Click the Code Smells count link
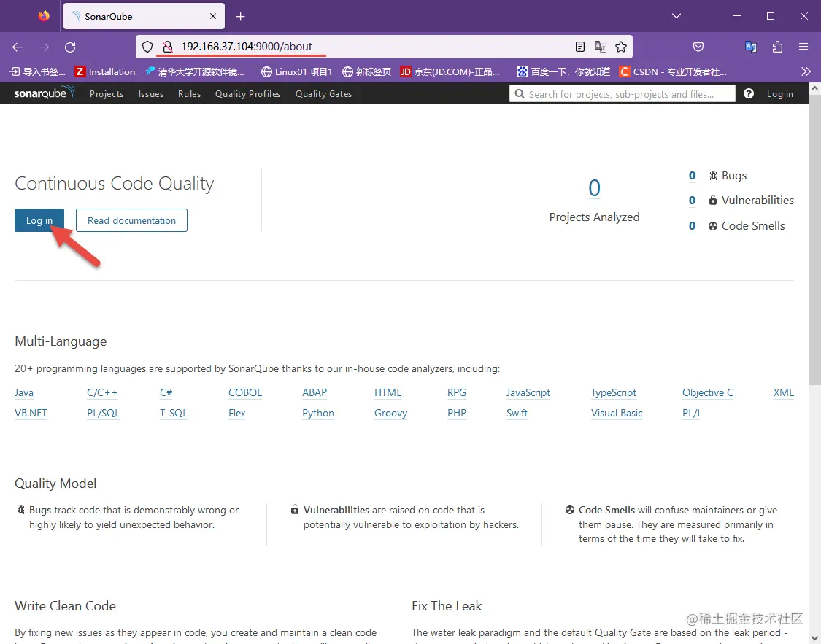This screenshot has width=821, height=644. (692, 226)
